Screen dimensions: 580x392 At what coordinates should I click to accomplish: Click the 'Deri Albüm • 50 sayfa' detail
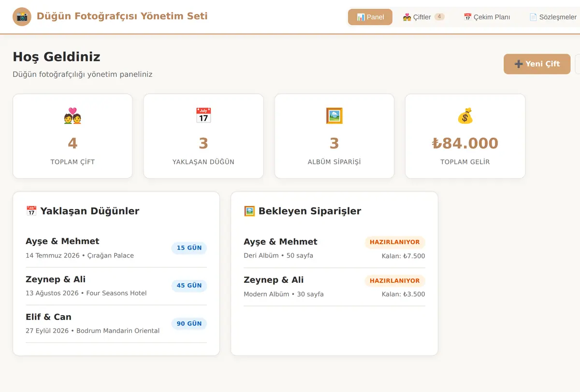tap(278, 255)
